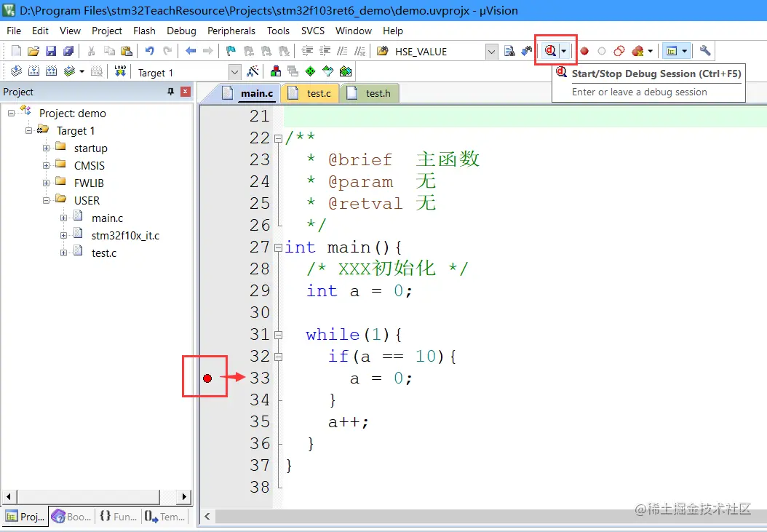Expand the startup folder in project tree
This screenshot has width=767, height=532.
tap(46, 148)
